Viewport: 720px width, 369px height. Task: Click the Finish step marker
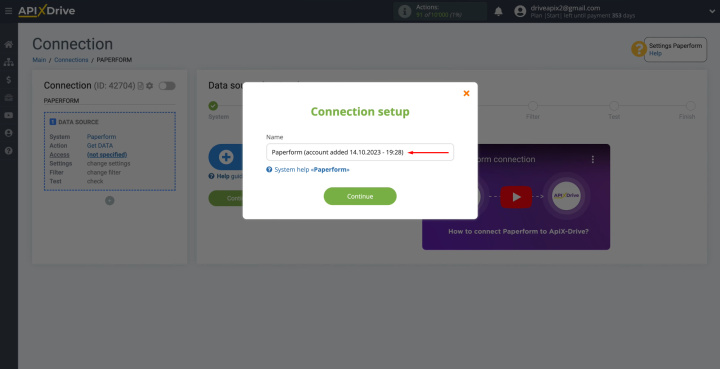[691, 106]
